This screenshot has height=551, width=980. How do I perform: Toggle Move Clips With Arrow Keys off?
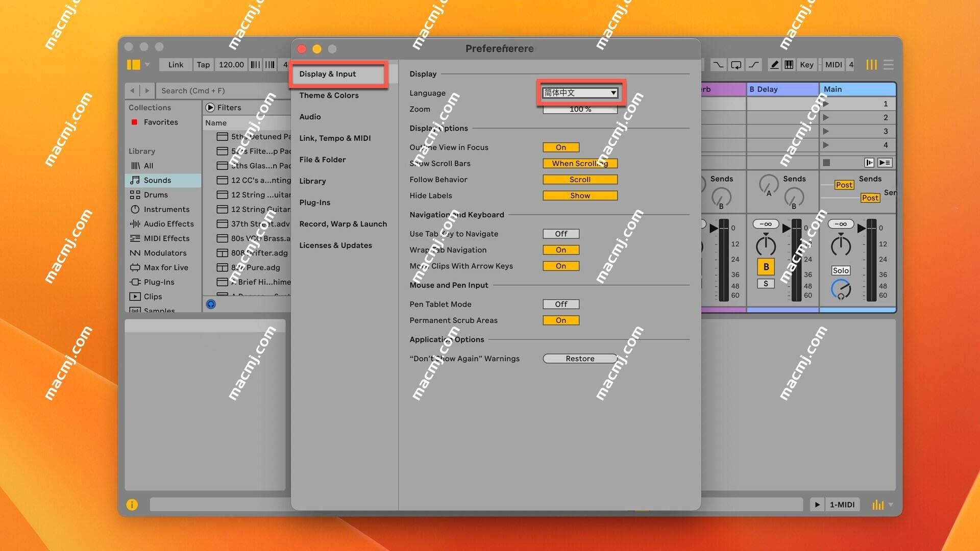click(x=560, y=265)
